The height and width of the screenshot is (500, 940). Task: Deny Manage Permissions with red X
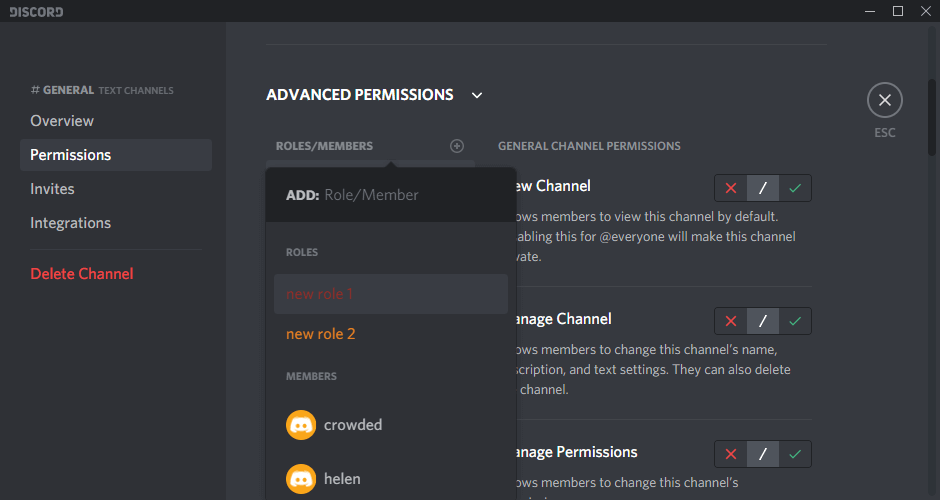click(731, 454)
